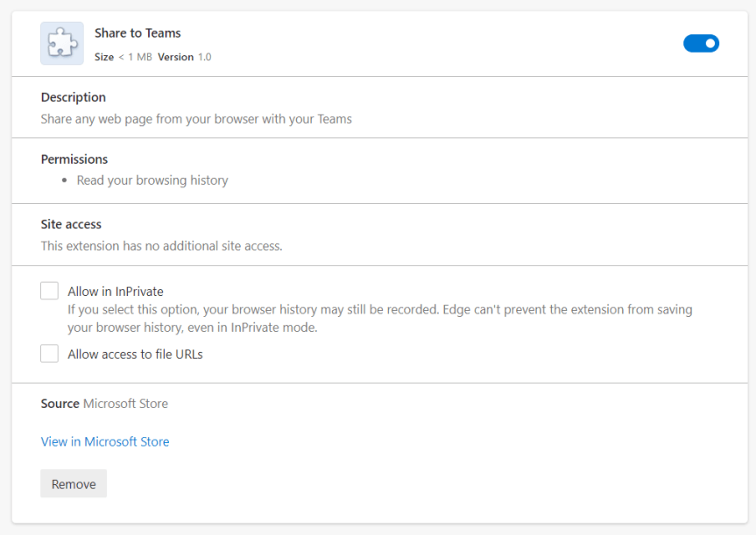Click the Source label
756x535 pixels.
(60, 404)
